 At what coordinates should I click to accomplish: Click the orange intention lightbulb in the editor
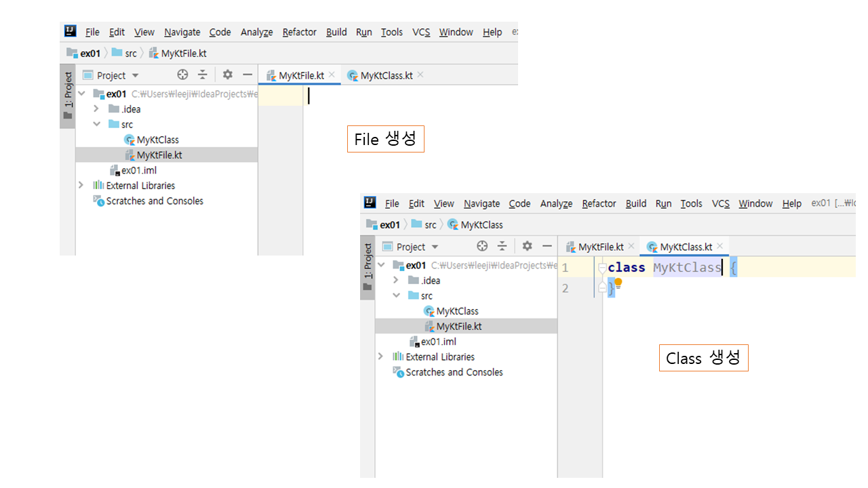click(x=618, y=283)
